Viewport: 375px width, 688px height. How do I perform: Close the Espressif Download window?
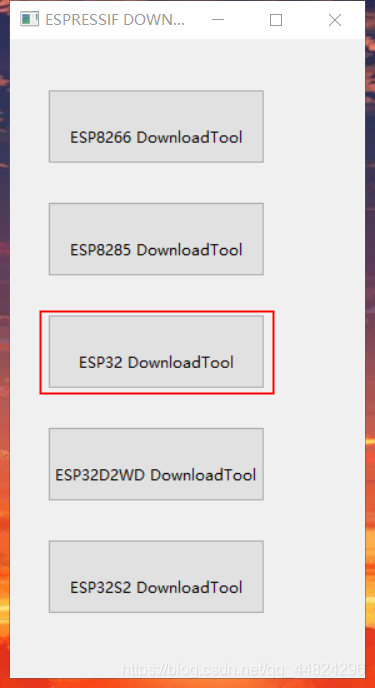pyautogui.click(x=335, y=20)
